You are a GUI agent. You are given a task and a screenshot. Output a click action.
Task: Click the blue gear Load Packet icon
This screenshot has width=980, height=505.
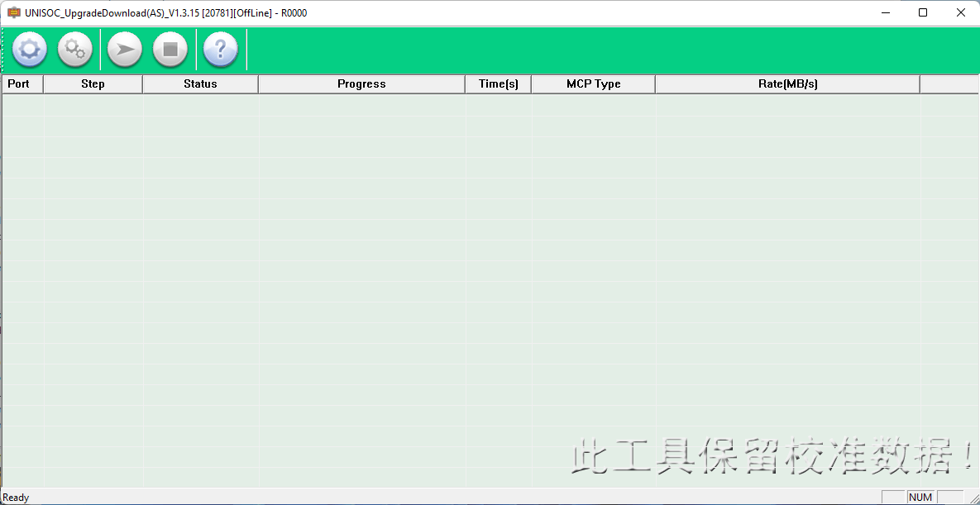pos(30,50)
